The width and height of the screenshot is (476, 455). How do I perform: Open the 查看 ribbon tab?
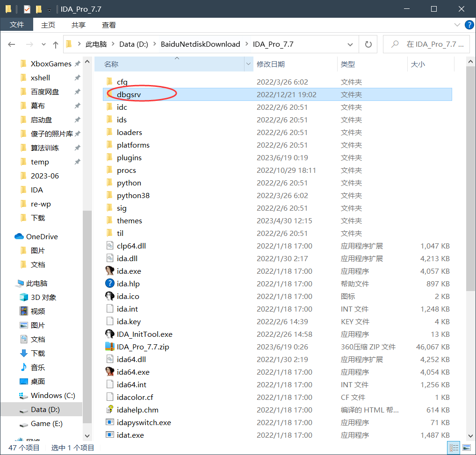pyautogui.click(x=108, y=25)
